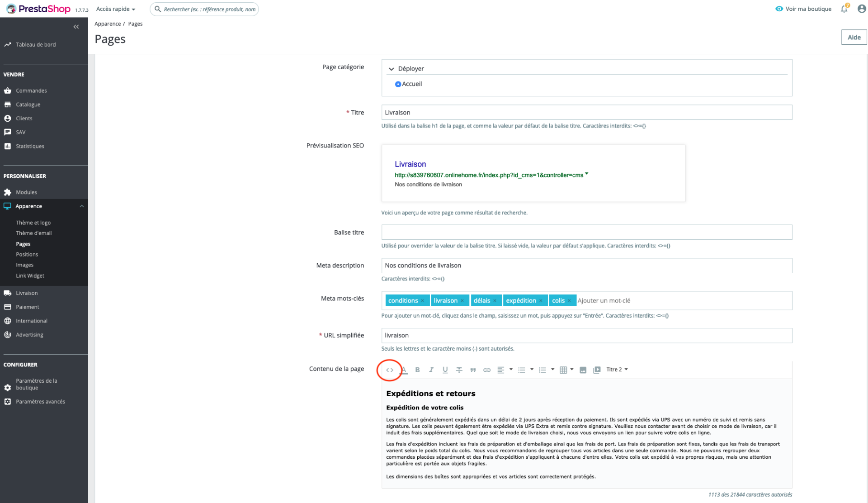
Task: Click the numbered list icon
Action: coord(542,370)
